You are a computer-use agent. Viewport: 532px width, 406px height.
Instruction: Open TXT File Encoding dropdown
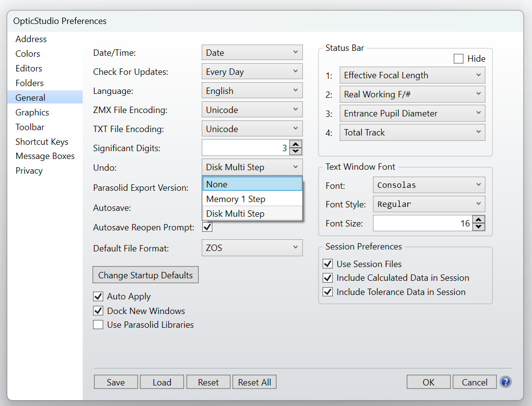(x=252, y=129)
